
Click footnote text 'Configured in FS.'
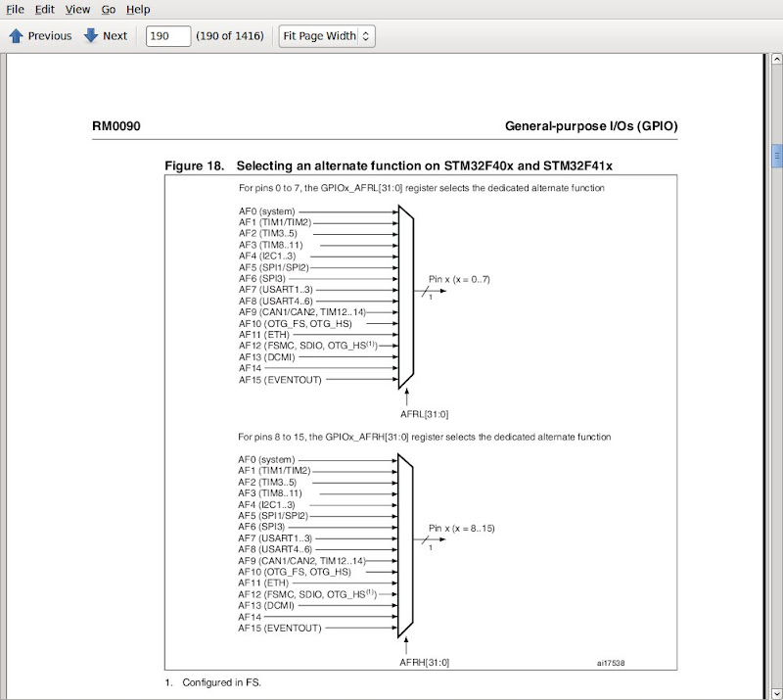click(222, 682)
